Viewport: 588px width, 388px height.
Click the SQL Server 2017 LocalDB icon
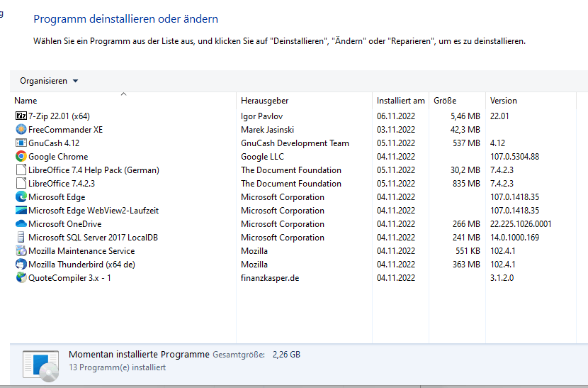pyautogui.click(x=21, y=238)
